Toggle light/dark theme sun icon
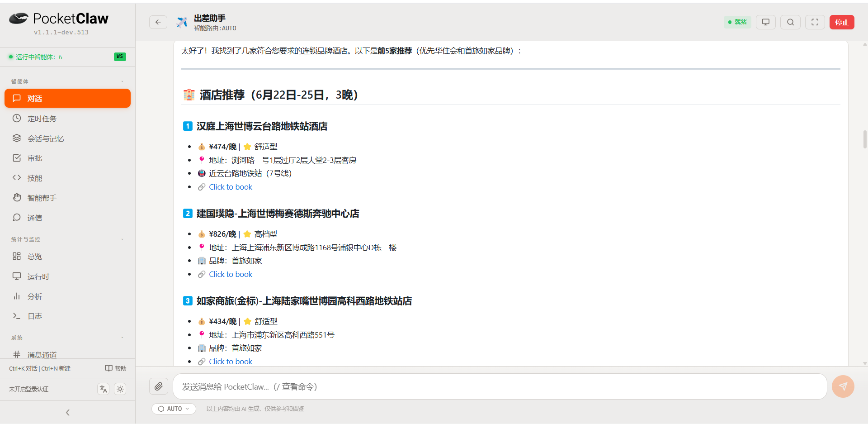The image size is (868, 424). 120,389
